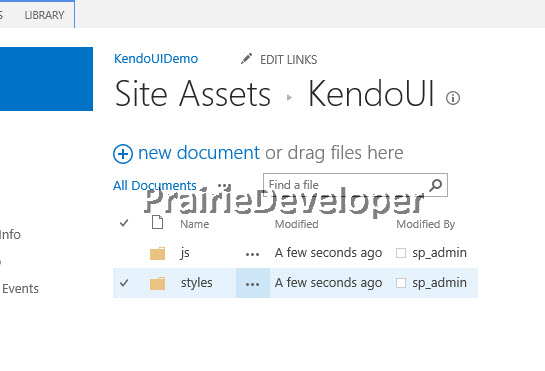Click the styles folder icon
This screenshot has height=371, width=545.
pyautogui.click(x=157, y=283)
